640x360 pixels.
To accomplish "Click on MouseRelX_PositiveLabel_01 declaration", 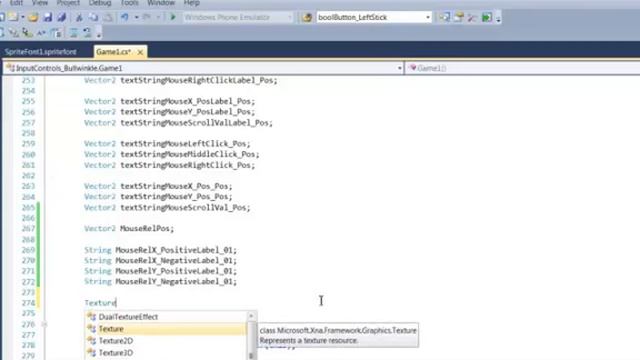I will pyautogui.click(x=176, y=250).
